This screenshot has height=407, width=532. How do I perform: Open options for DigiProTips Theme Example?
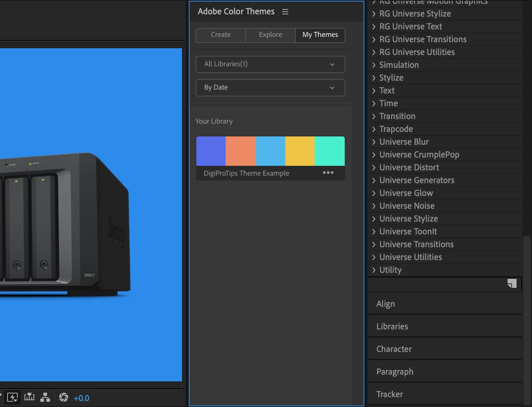(x=328, y=173)
